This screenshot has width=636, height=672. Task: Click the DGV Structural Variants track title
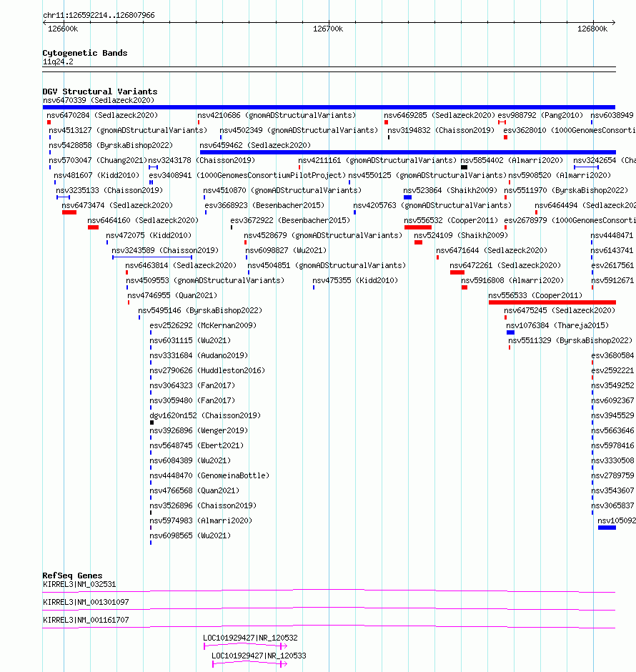coord(100,92)
